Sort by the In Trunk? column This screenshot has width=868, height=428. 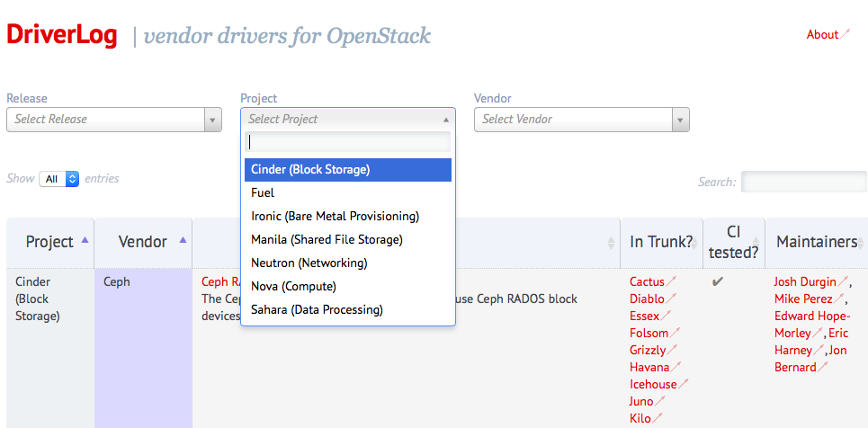point(660,242)
